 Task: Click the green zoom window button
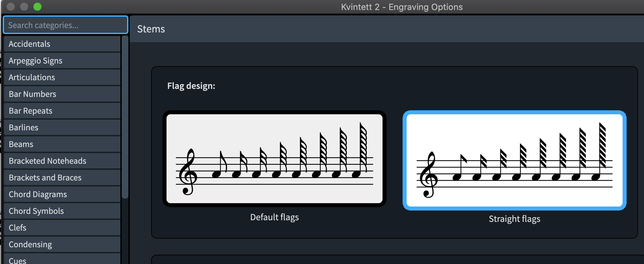[x=37, y=7]
